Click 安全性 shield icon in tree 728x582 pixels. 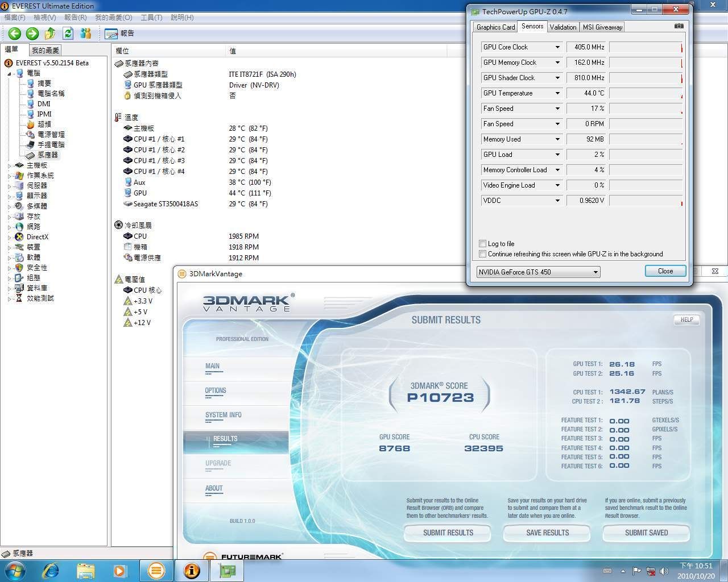[x=19, y=268]
